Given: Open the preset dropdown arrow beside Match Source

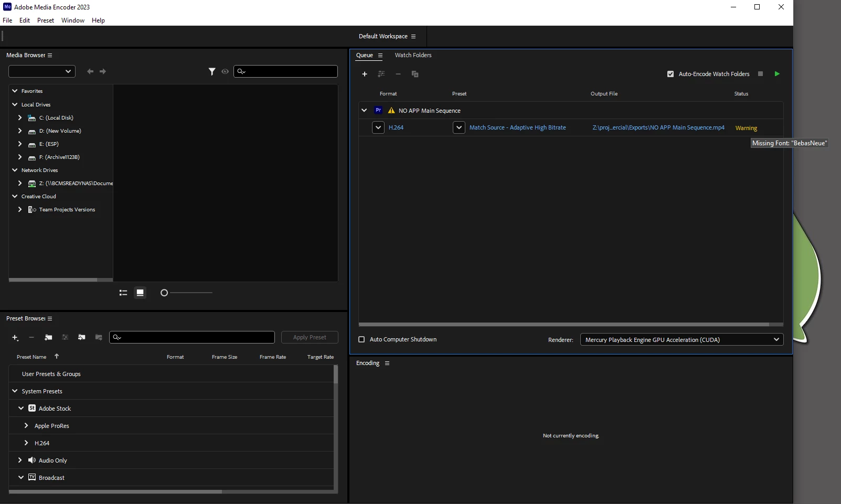Looking at the screenshot, I should click(459, 127).
